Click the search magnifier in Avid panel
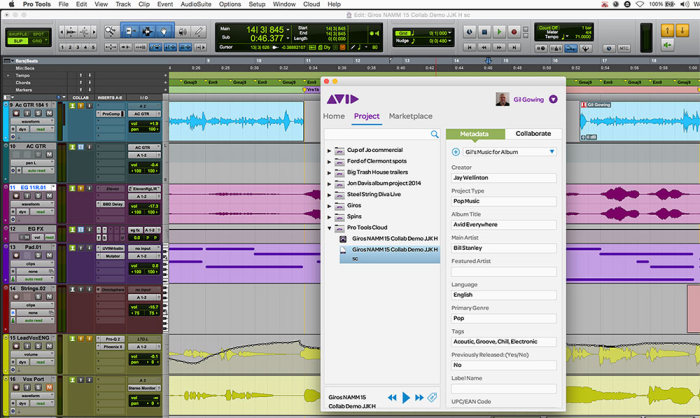This screenshot has height=418, width=700. (434, 134)
